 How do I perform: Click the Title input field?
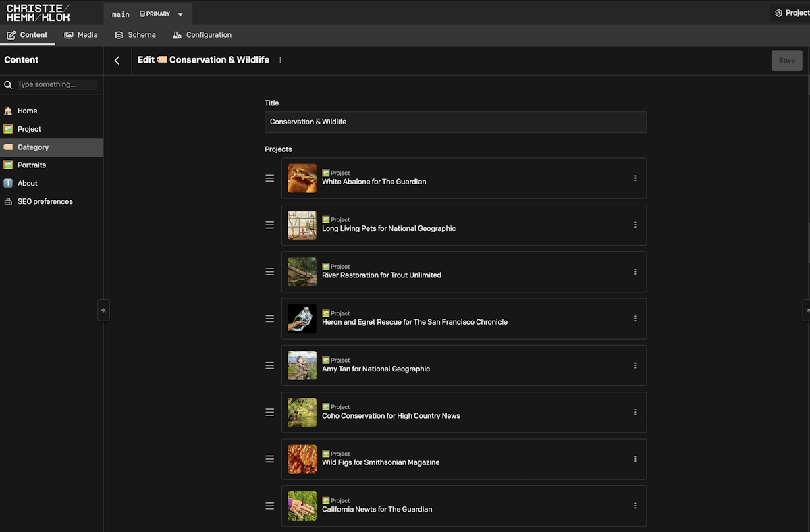[456, 122]
